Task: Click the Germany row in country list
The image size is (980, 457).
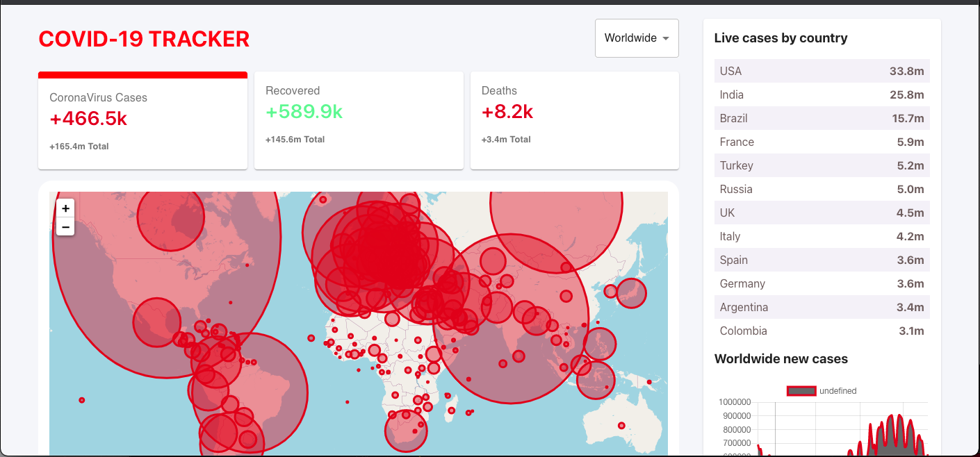Action: pyautogui.click(x=822, y=283)
